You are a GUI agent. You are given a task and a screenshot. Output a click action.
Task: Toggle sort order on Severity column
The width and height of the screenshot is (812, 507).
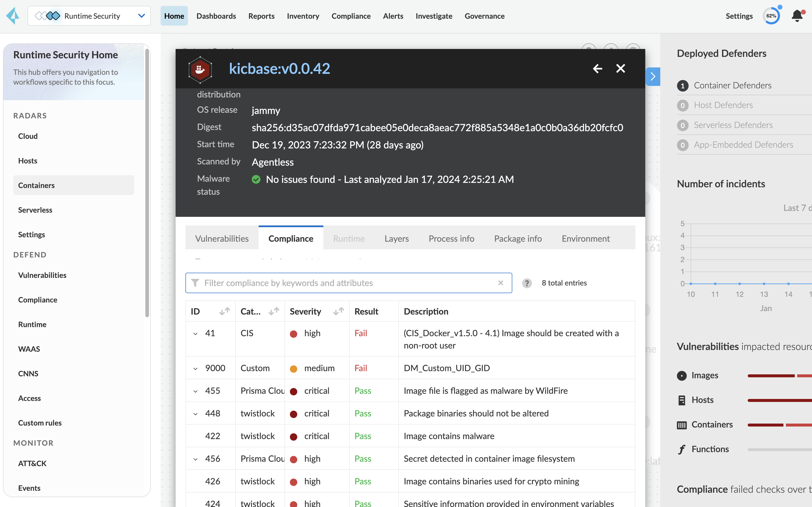pyautogui.click(x=338, y=311)
